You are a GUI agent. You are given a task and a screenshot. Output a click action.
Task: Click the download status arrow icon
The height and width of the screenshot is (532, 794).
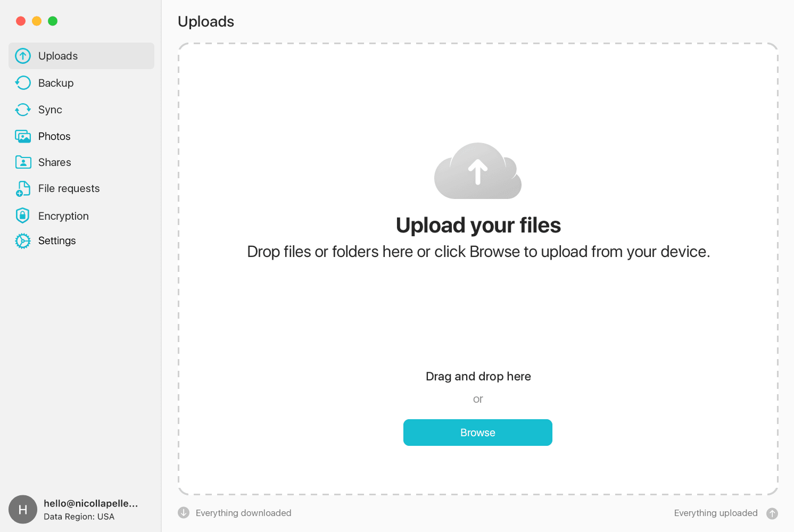pyautogui.click(x=184, y=513)
